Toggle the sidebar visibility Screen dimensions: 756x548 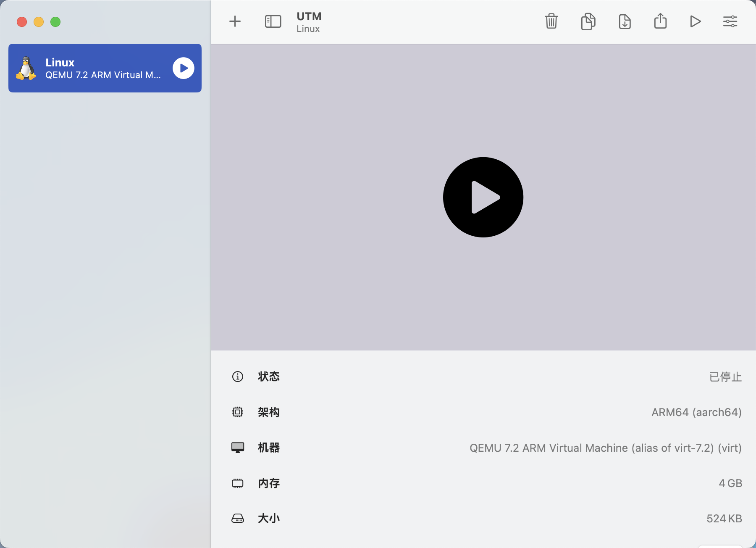pos(273,21)
